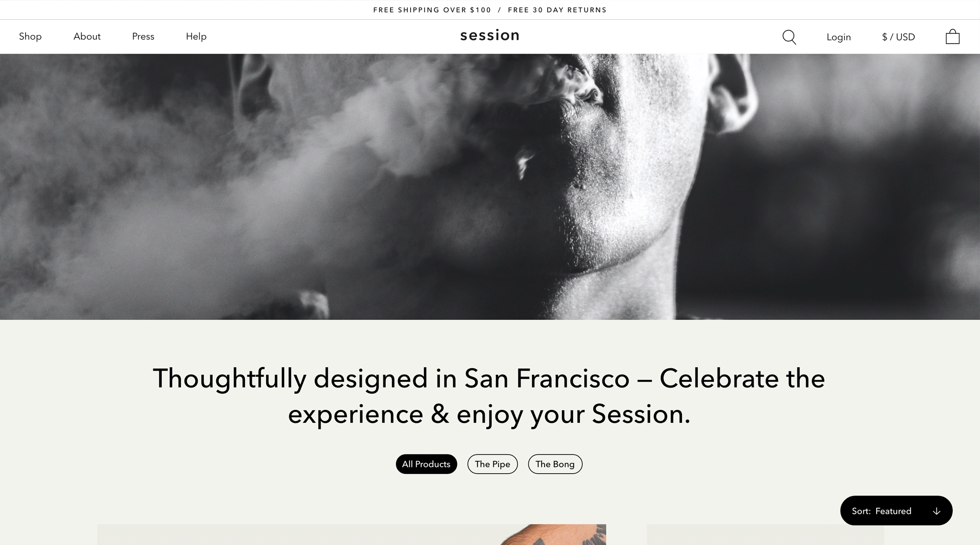Open the search magnifier icon

coord(789,37)
